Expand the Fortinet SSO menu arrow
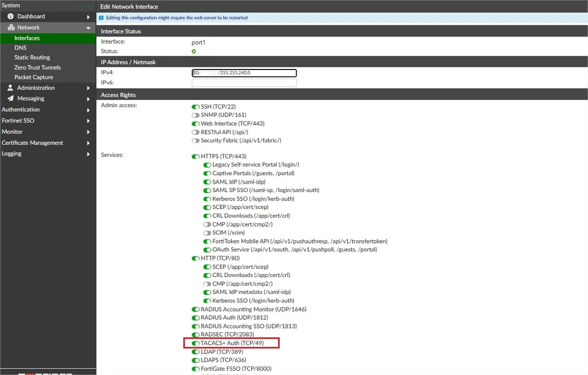 coord(88,121)
